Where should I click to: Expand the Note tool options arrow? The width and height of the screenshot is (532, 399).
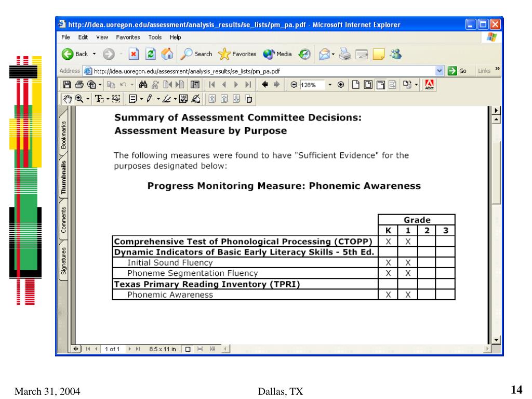[x=141, y=99]
